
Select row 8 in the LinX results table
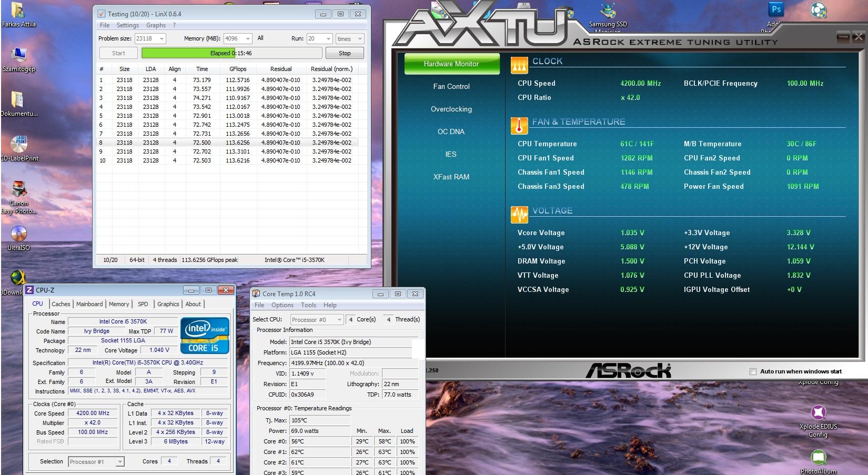227,143
